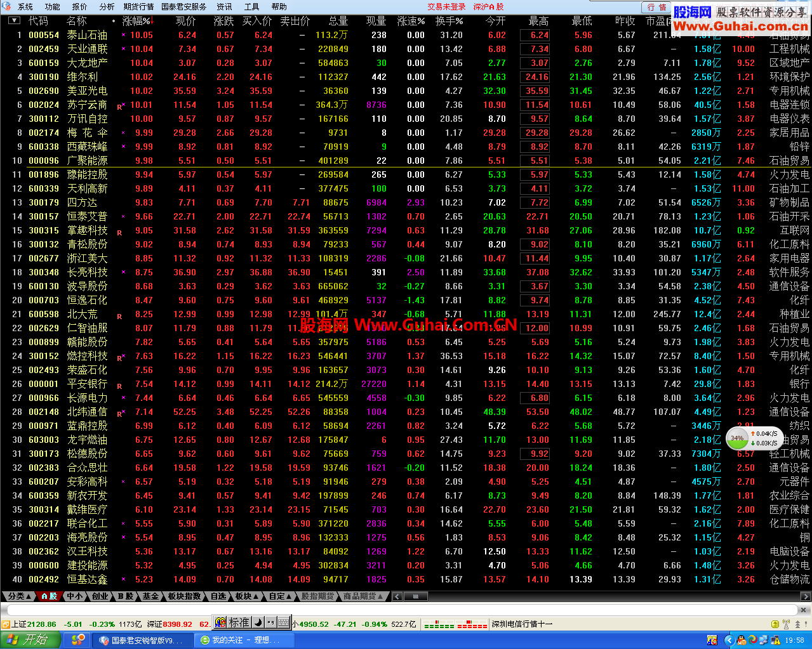812x649 pixels.
Task: Select stock row 苏宁云商
Action: (406, 105)
